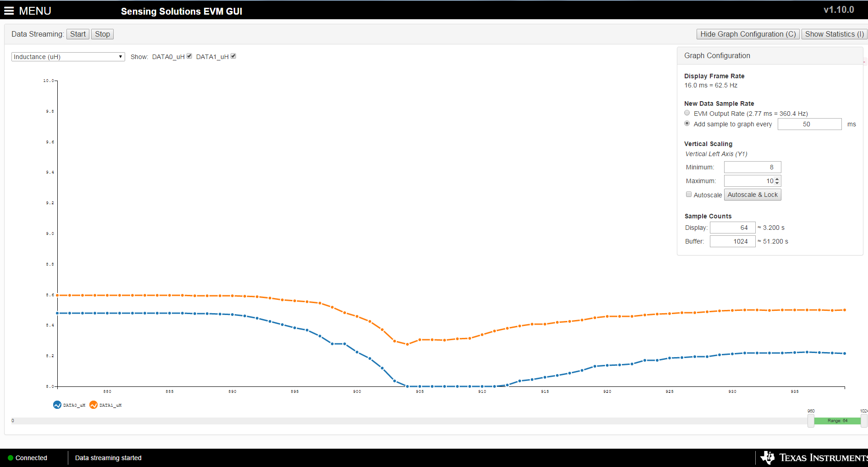This screenshot has height=467, width=868.
Task: Click the Maximum field spinner arrows
Action: [777, 181]
